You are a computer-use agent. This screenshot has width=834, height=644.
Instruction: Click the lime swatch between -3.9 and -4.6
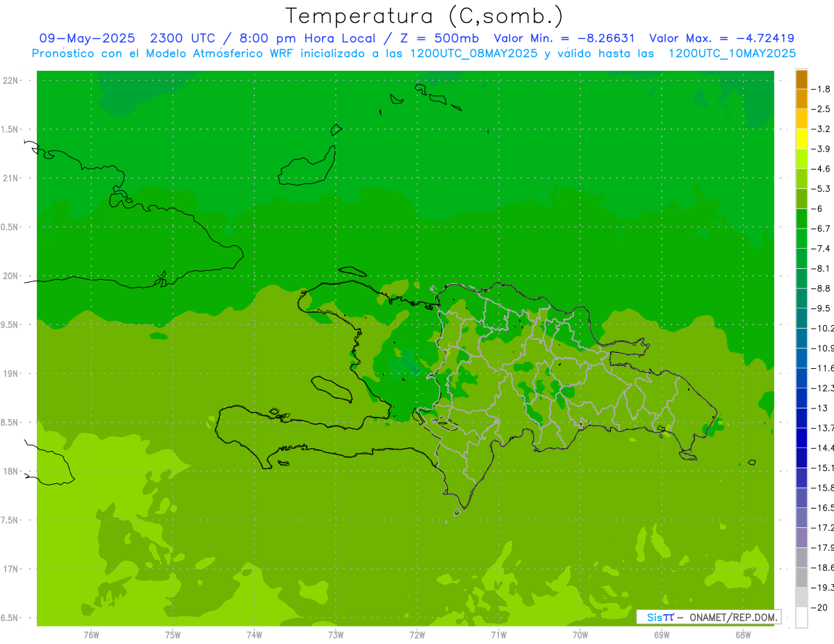801,159
